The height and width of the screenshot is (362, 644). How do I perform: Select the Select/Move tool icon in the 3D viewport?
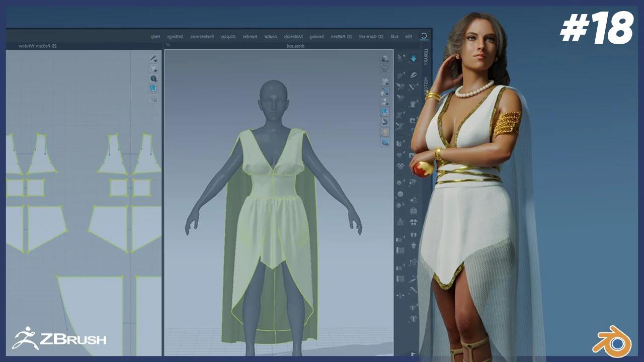pyautogui.click(x=400, y=58)
